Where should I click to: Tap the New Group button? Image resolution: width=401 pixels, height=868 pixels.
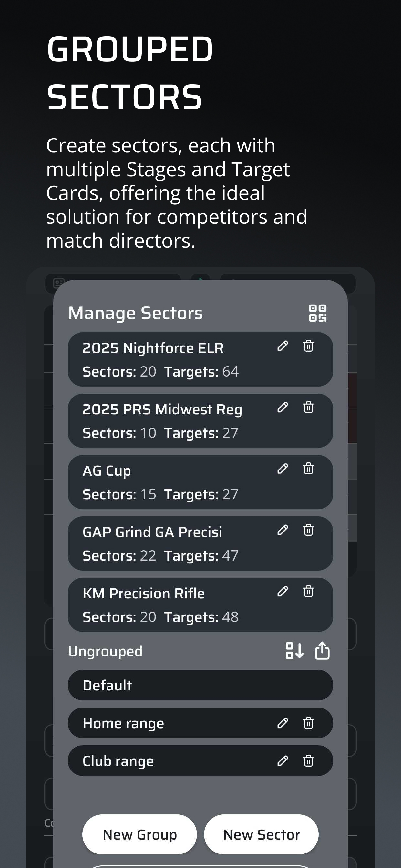pos(139,834)
